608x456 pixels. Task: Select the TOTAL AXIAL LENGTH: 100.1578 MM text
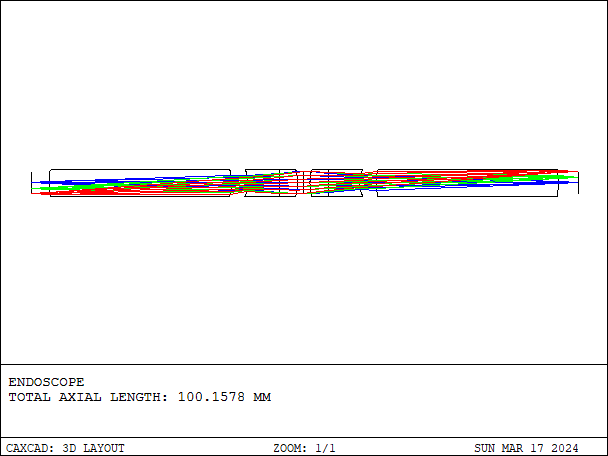[x=140, y=397]
